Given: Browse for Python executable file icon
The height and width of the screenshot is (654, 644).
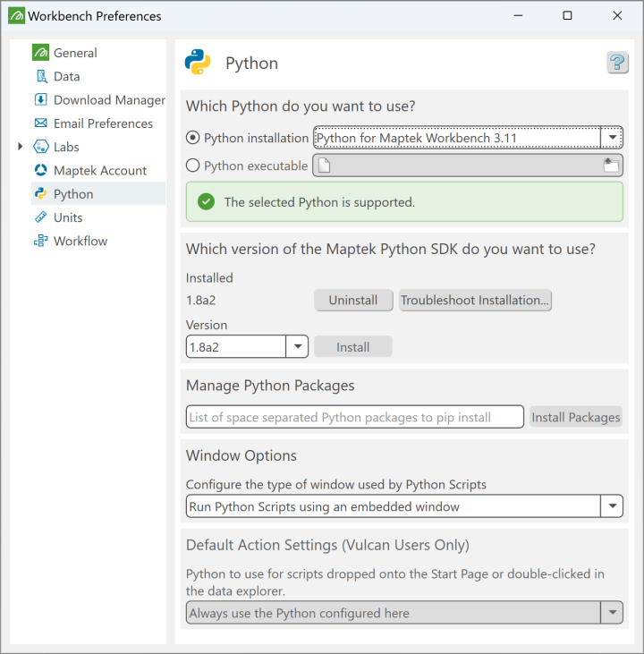Looking at the screenshot, I should coord(612,165).
